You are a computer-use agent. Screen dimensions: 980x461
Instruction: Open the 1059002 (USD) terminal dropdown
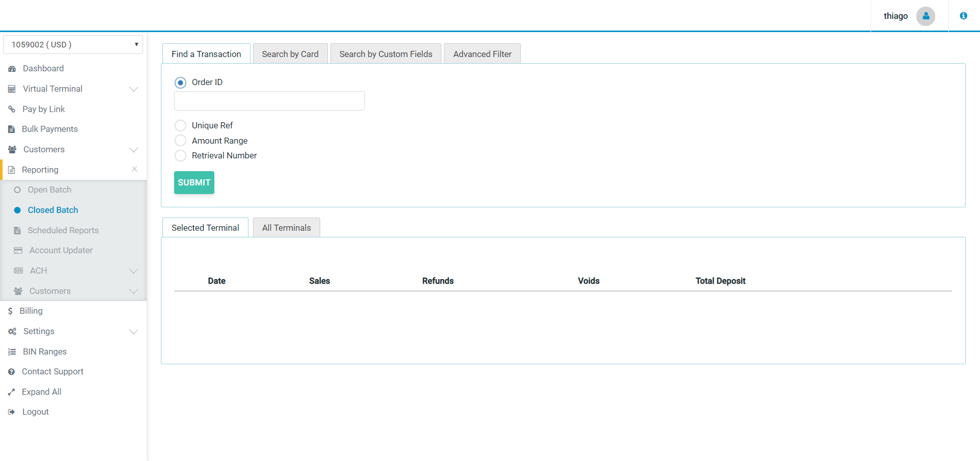[x=73, y=45]
